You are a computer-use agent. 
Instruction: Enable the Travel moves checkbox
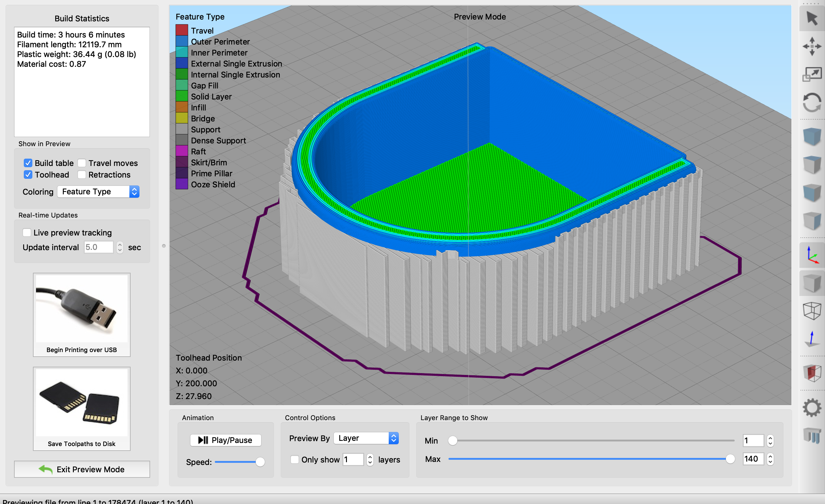pos(82,163)
